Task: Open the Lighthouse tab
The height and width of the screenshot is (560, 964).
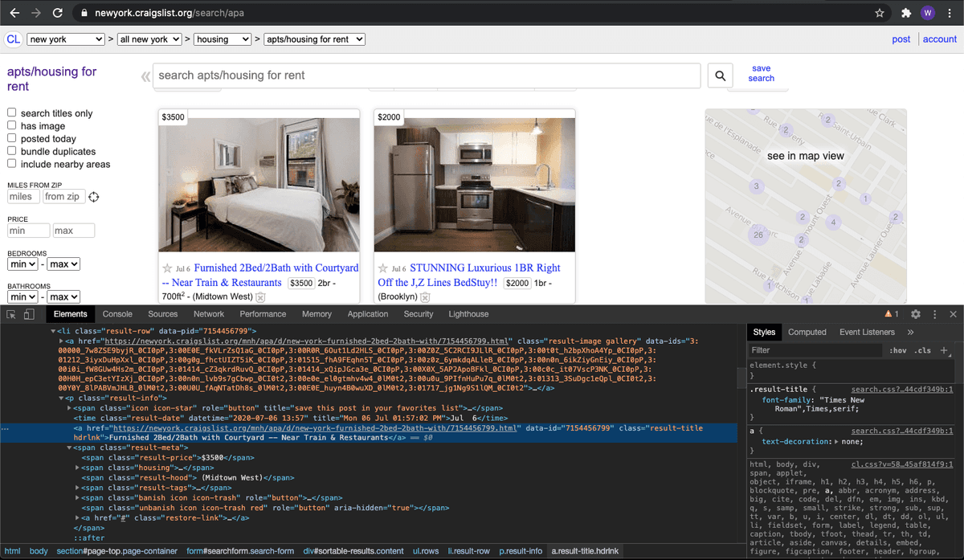Action: (468, 314)
